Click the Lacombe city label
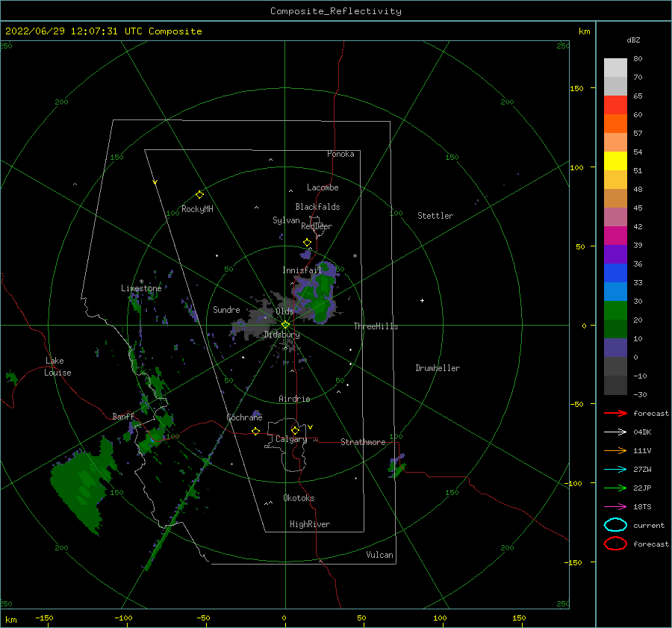Viewport: 672px width, 628px height. [323, 187]
